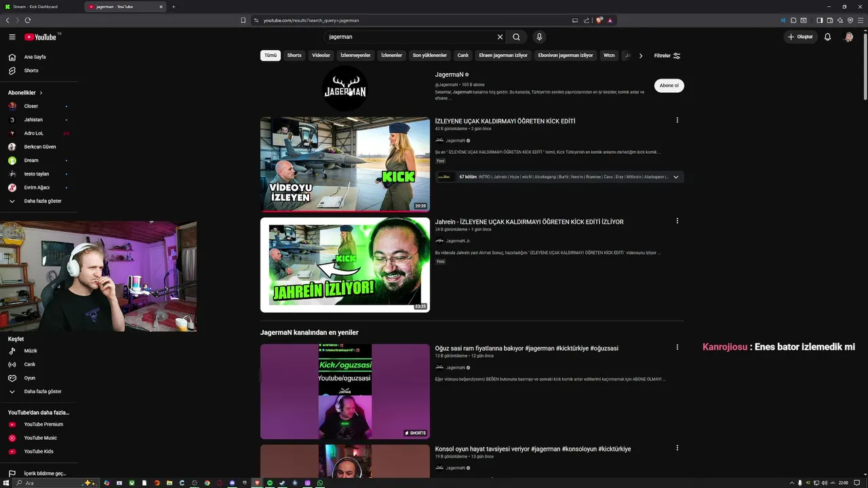Open the account avatar menu
The image size is (868, 488).
848,37
